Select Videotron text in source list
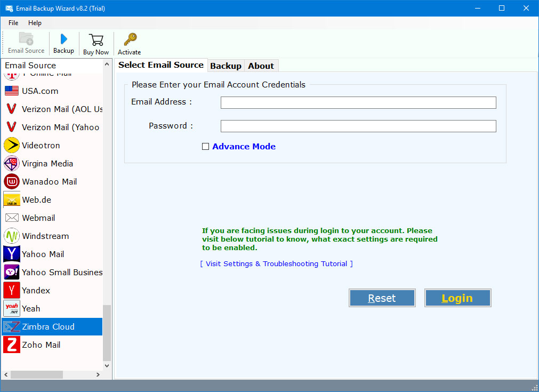Image resolution: width=539 pixels, height=392 pixels. click(41, 146)
